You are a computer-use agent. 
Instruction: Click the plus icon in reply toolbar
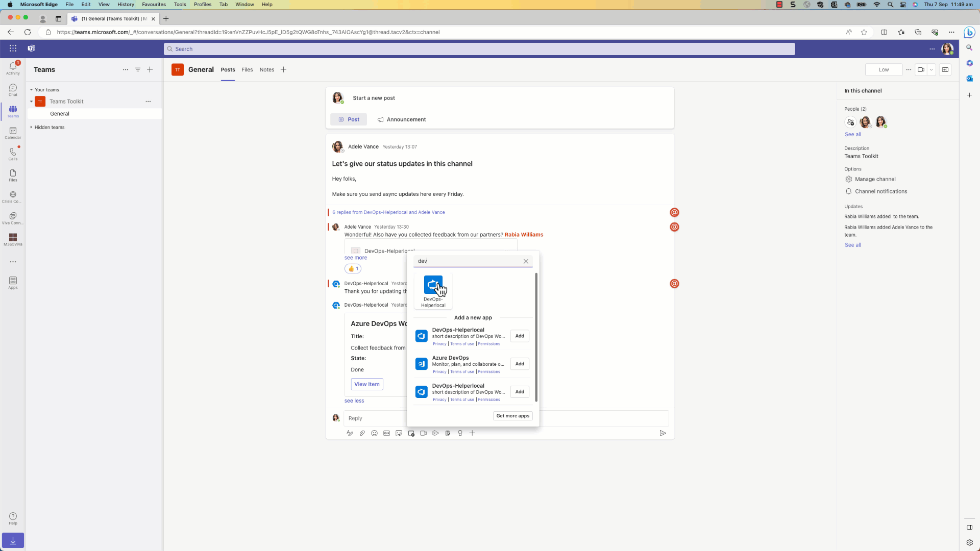pos(472,433)
